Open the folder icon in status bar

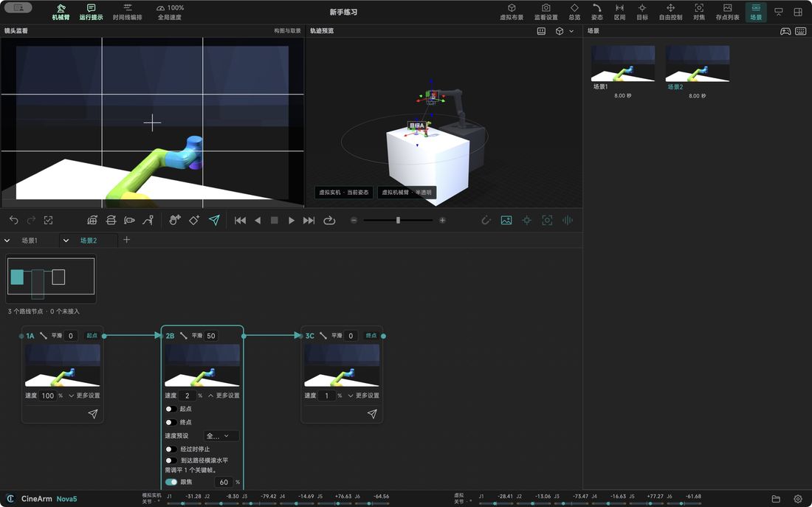tap(776, 499)
